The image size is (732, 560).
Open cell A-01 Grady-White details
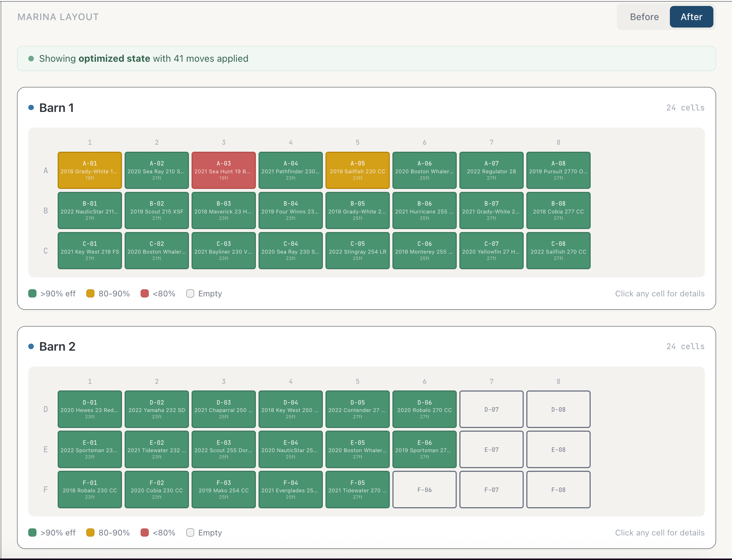click(x=90, y=170)
